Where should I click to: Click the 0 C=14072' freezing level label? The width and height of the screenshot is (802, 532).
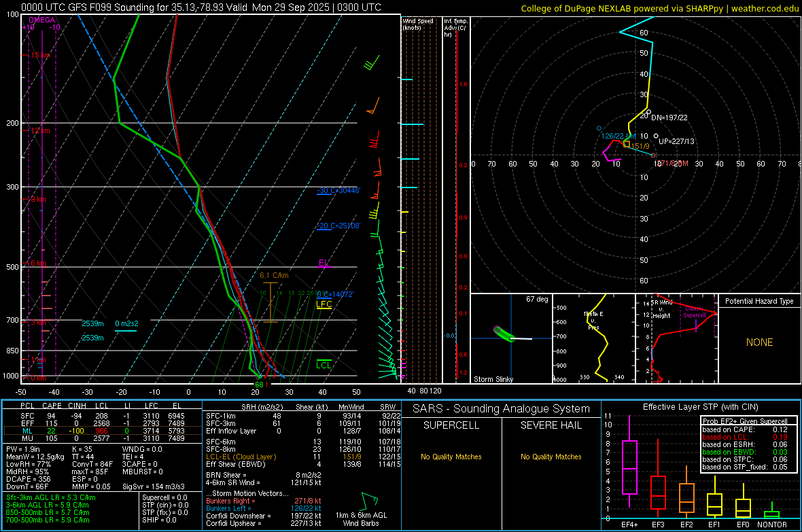335,294
